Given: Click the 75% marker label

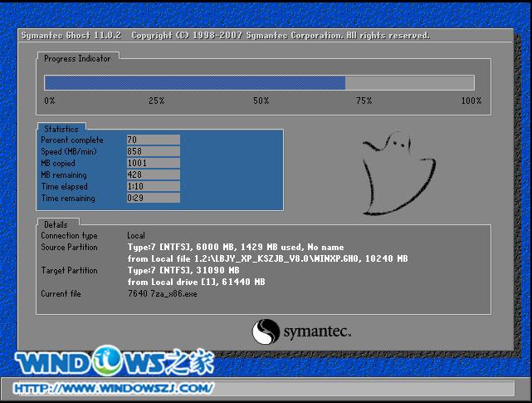Looking at the screenshot, I should [364, 100].
